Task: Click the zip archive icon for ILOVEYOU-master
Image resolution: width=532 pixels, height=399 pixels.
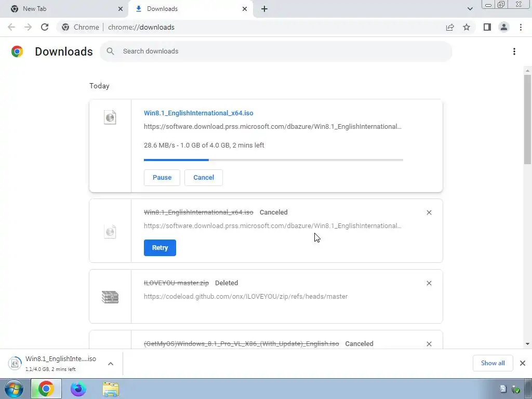Action: [110, 297]
